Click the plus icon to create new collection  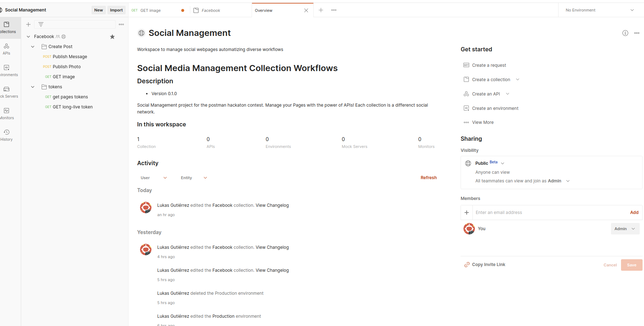pyautogui.click(x=28, y=24)
